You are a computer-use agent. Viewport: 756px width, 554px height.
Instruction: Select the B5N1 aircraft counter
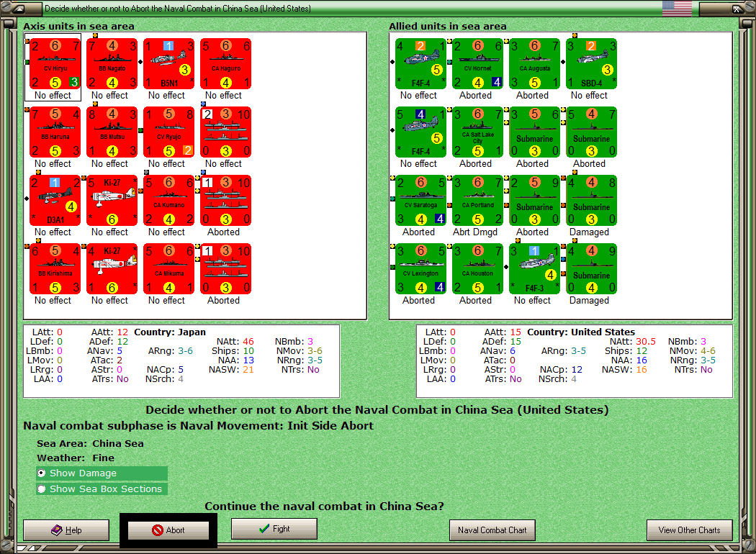click(169, 63)
